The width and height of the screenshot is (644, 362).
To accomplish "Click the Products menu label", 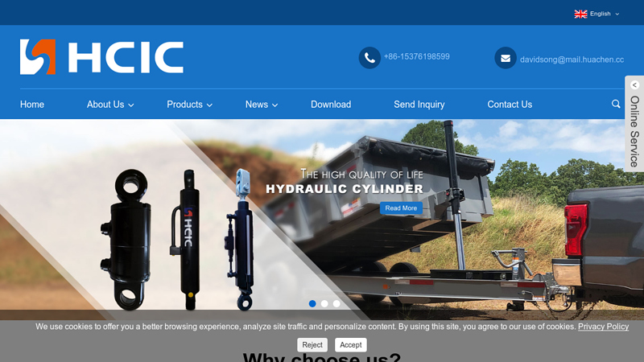I will [x=184, y=105].
